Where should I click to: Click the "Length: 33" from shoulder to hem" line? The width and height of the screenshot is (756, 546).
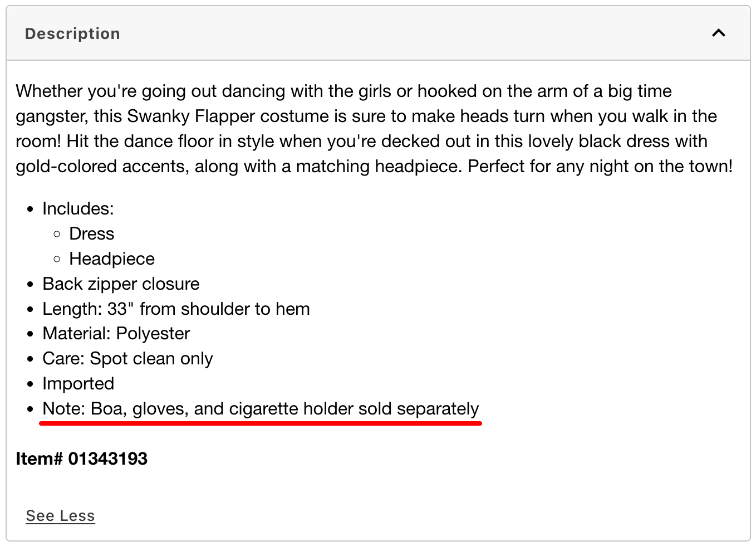pyautogui.click(x=176, y=309)
